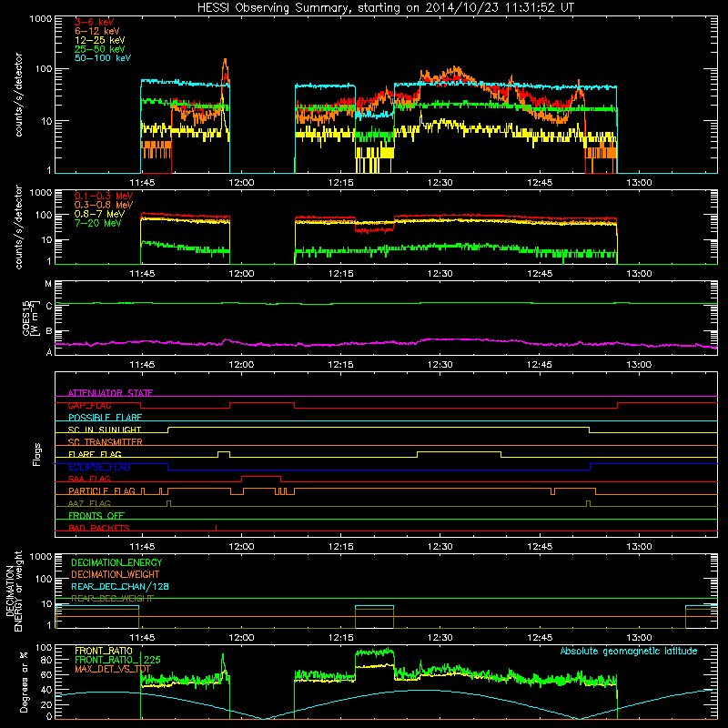
Task: Click the 12:45 tick under the MeV plot
Action: (540, 274)
